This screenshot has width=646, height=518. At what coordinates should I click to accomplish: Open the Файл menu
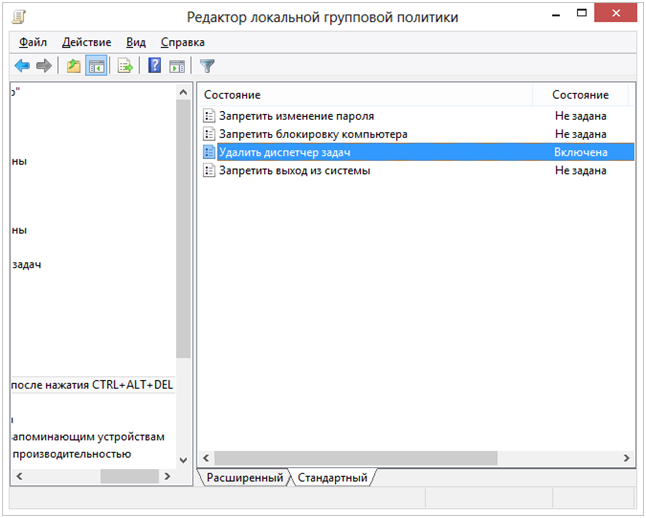[33, 42]
